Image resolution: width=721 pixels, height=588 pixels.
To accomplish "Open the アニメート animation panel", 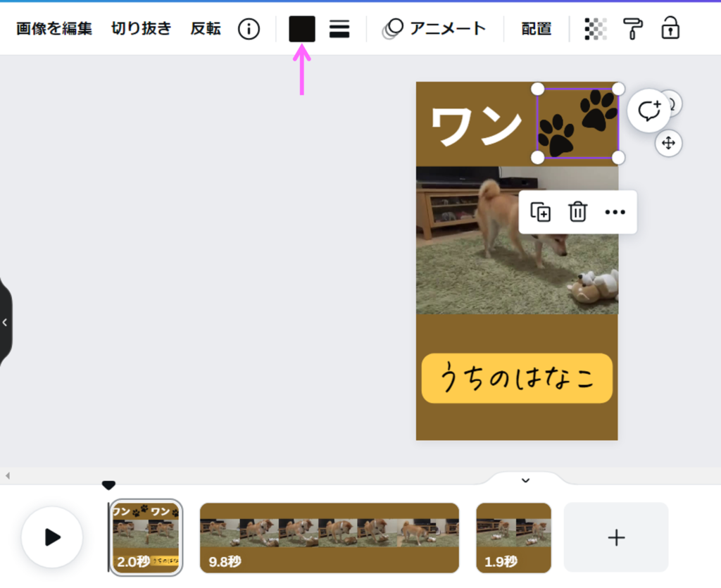I will (x=434, y=29).
